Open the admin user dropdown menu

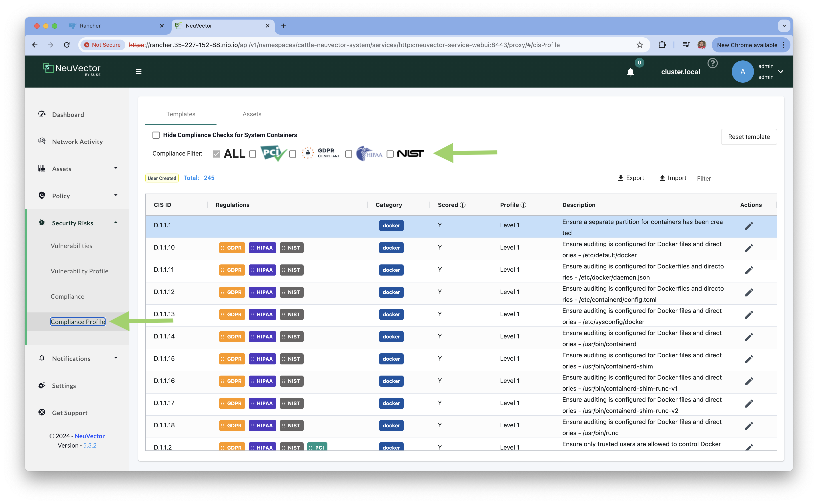[x=780, y=71]
